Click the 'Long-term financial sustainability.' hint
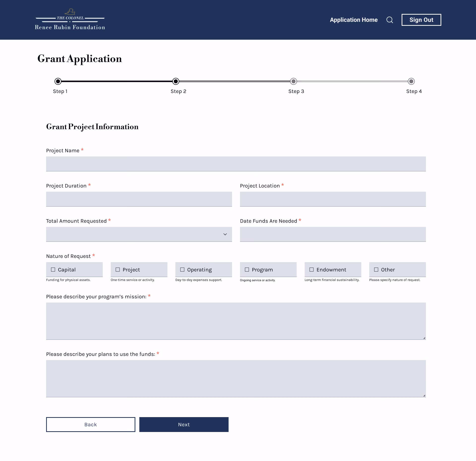Viewport: 476px width, 461px height. [332, 280]
